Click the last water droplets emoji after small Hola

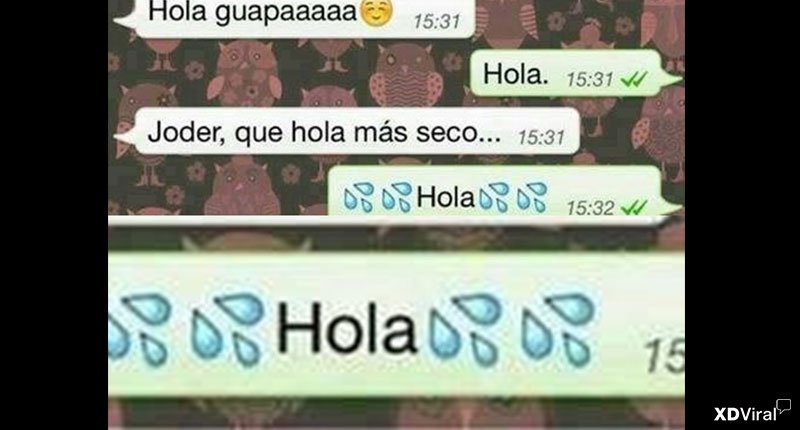click(532, 197)
